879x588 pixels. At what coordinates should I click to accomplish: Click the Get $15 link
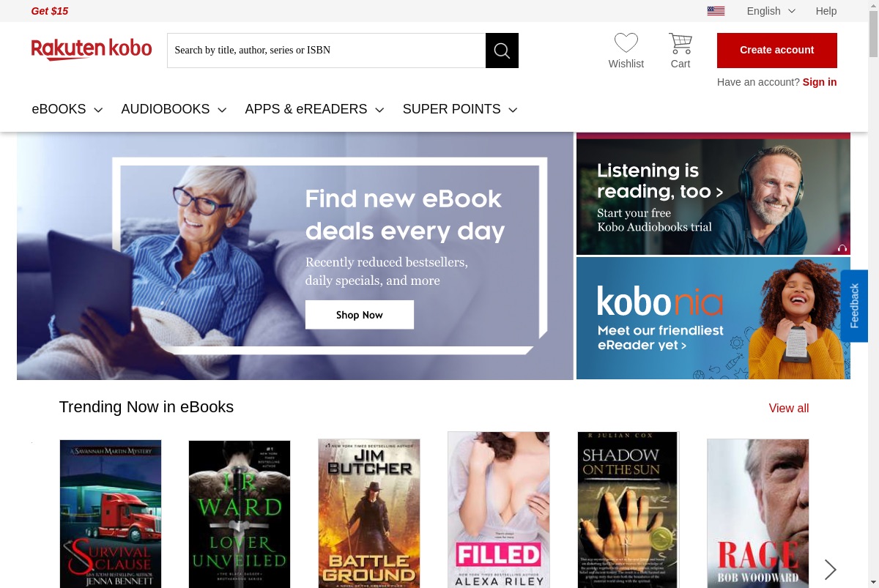pos(50,11)
